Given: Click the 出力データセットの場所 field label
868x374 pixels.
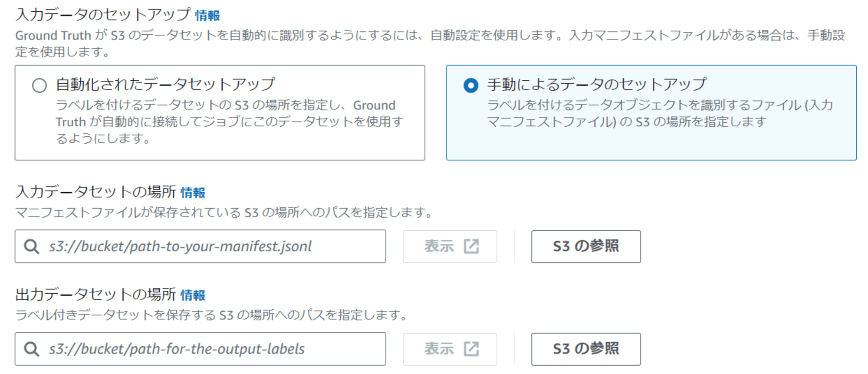Looking at the screenshot, I should pos(95,295).
